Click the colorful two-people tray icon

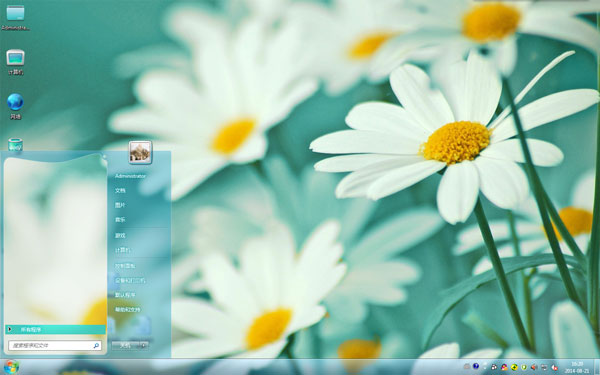pos(504,367)
